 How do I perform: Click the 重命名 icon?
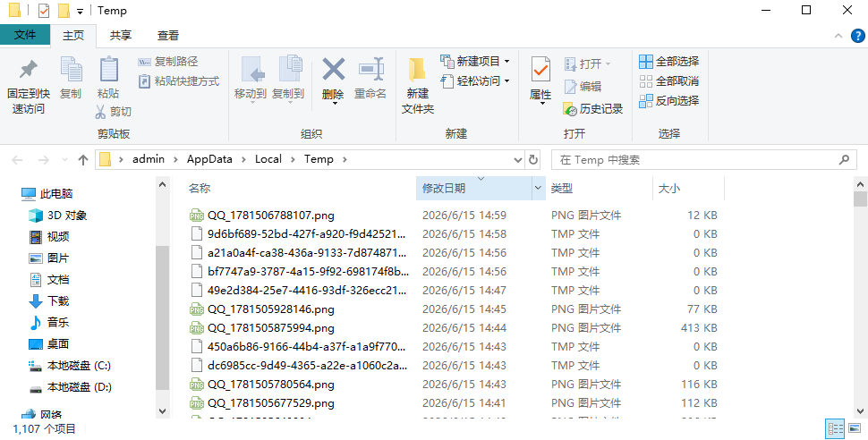[370, 70]
